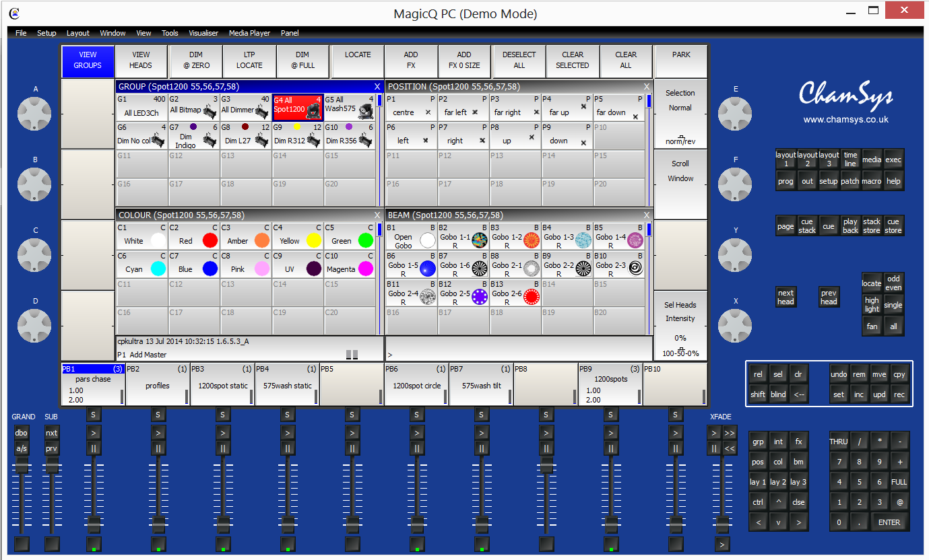
Task: Close the BEAM window with X
Action: pos(647,215)
